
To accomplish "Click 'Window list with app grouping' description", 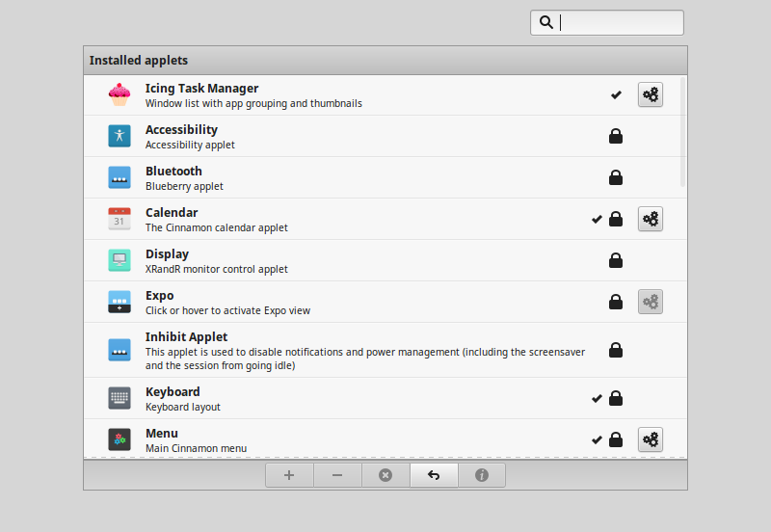I will click(x=253, y=103).
